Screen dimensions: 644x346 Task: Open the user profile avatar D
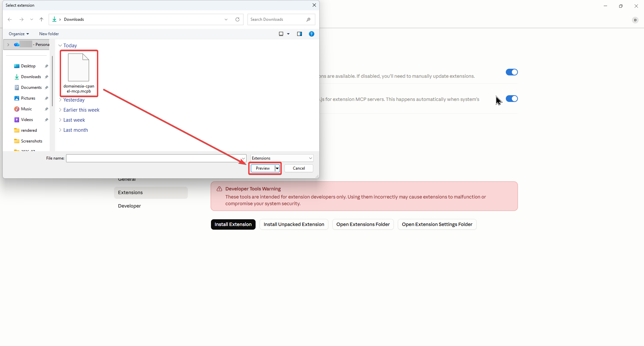coord(635,20)
